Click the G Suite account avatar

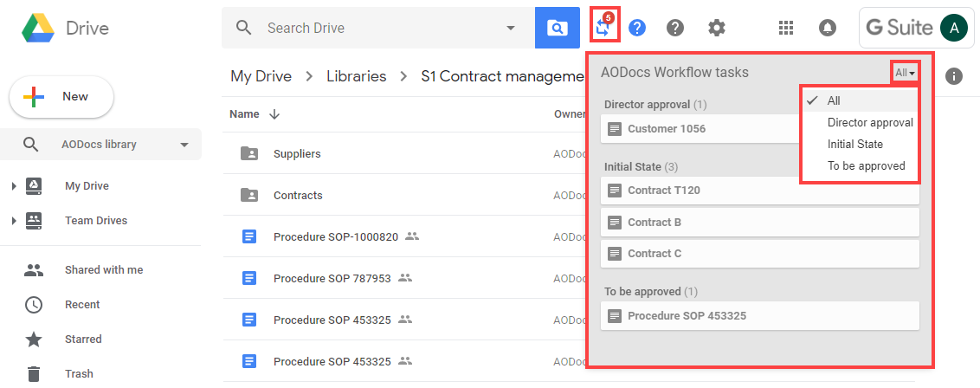954,28
